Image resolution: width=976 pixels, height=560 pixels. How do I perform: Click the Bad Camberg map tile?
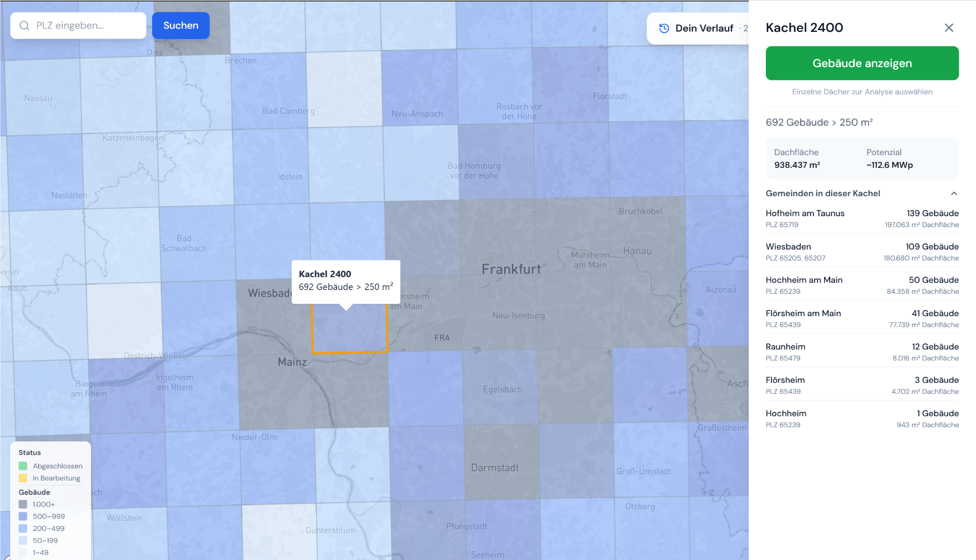pyautogui.click(x=269, y=91)
